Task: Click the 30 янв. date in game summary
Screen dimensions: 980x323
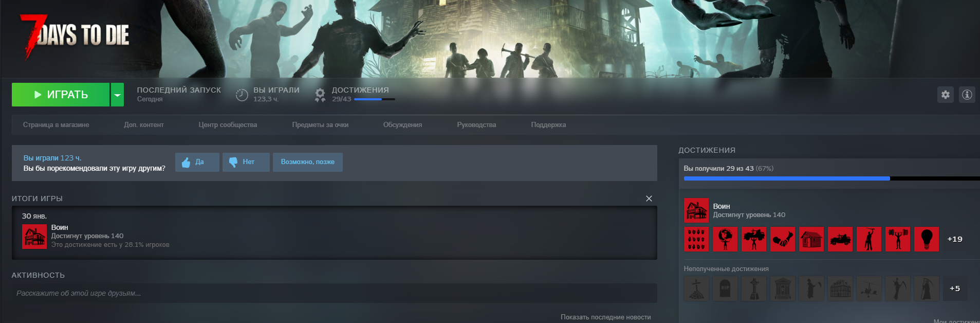Action: point(34,216)
